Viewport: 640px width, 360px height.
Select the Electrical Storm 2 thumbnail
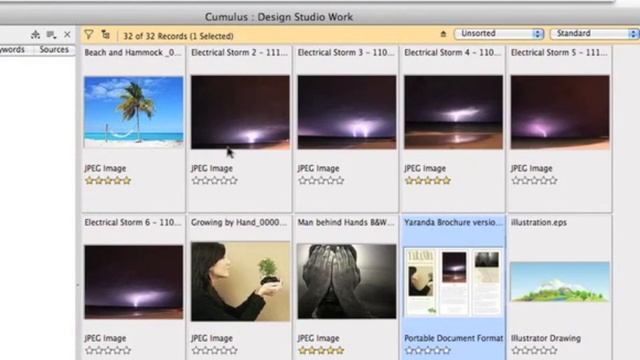pyautogui.click(x=240, y=112)
